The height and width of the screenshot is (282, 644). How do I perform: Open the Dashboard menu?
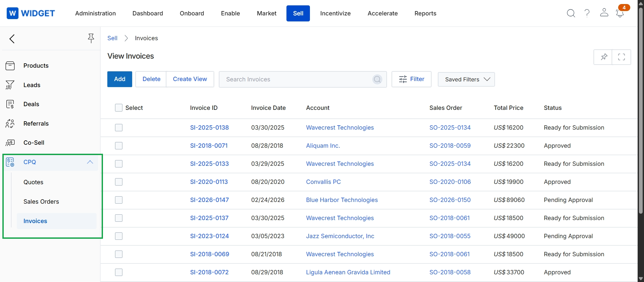click(x=148, y=13)
